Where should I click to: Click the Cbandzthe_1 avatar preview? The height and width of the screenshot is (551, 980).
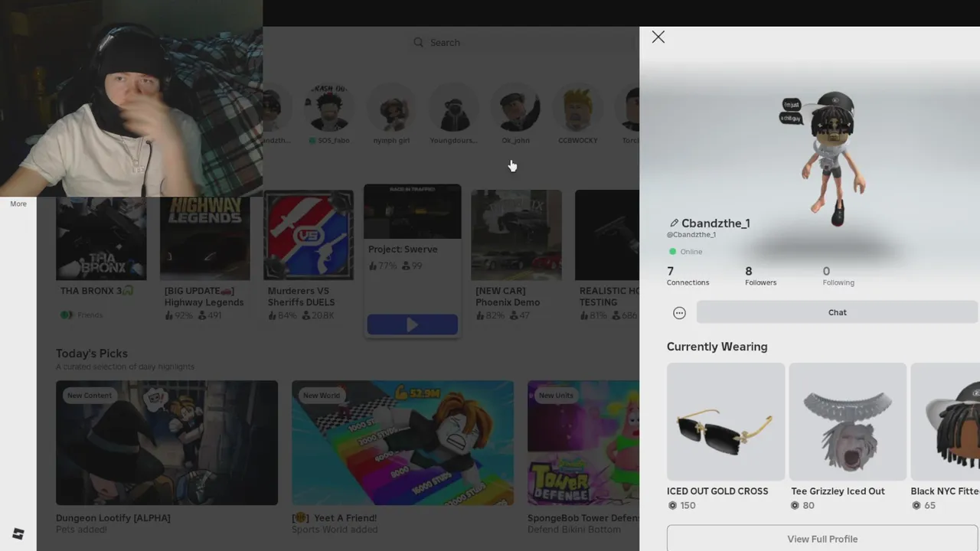pyautogui.click(x=833, y=159)
